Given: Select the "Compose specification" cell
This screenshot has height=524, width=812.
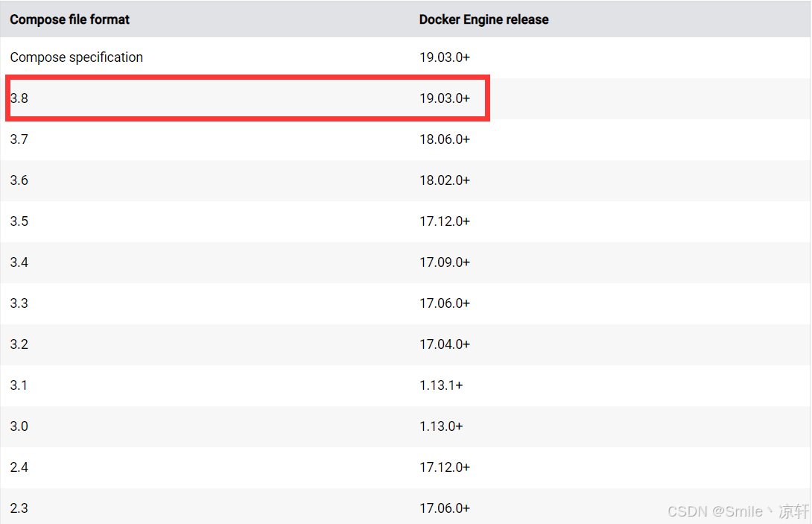Looking at the screenshot, I should pos(76,57).
